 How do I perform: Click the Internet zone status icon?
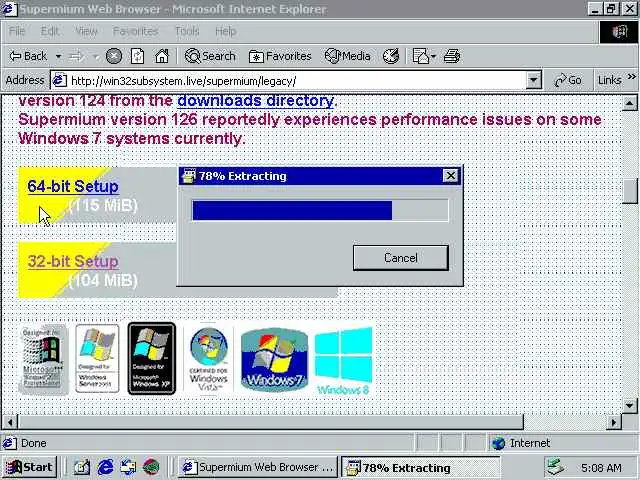(498, 443)
